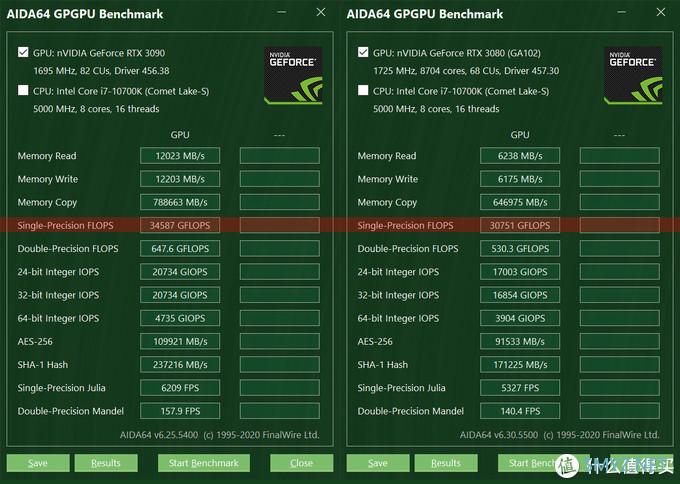Click the 17003 GIOPS value
The image size is (680, 484).
click(x=520, y=271)
